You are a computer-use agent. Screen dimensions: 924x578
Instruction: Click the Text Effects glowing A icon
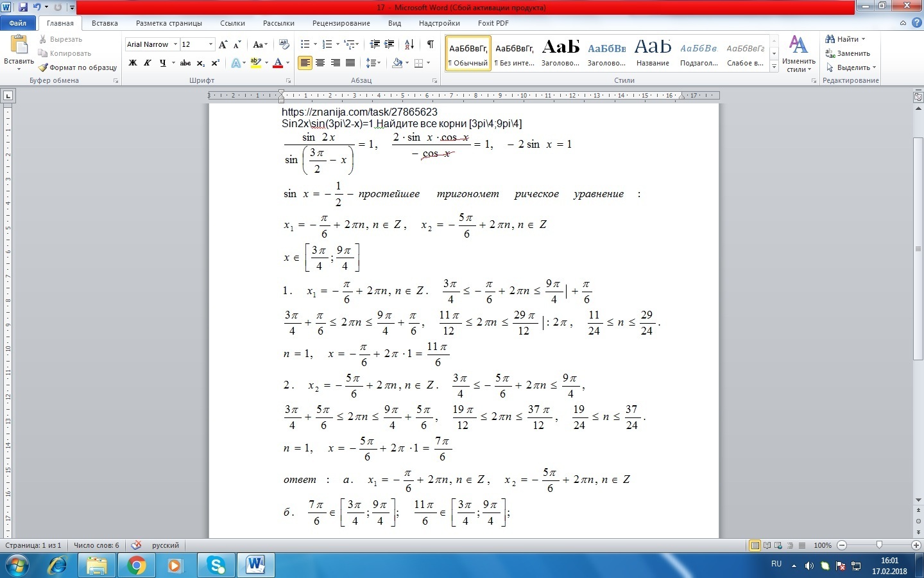(235, 63)
